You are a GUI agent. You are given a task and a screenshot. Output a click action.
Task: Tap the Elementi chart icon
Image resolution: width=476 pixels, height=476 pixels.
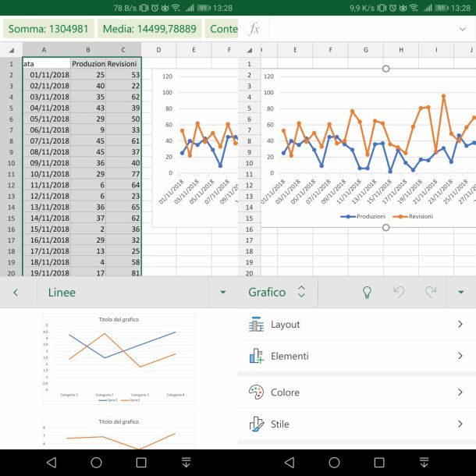[257, 356]
